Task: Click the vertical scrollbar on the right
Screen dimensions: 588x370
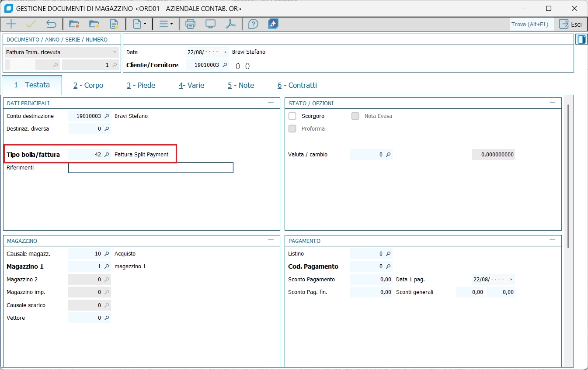Action: [x=568, y=175]
